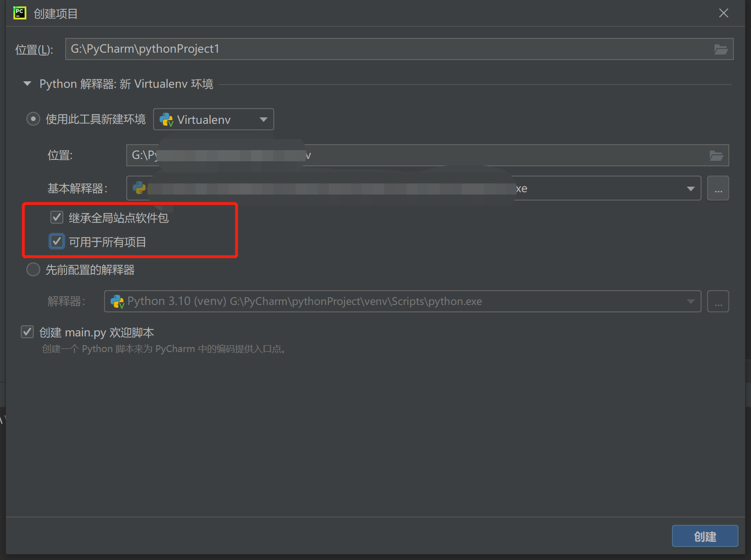Viewport: 751px width, 560px height.
Task: Close the create project dialog
Action: pyautogui.click(x=724, y=13)
